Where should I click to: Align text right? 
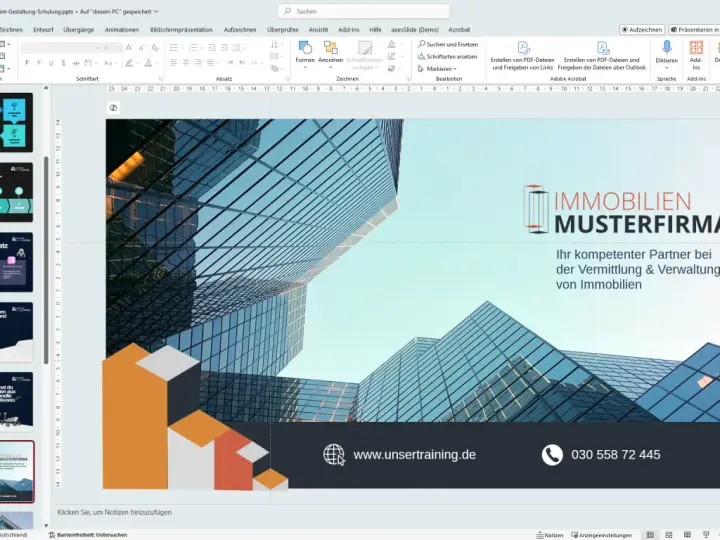point(198,63)
